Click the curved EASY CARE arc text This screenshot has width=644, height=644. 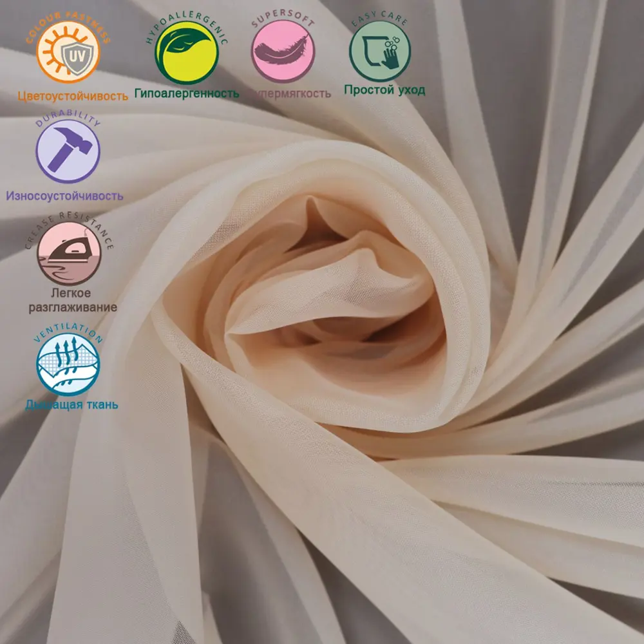tap(380, 19)
